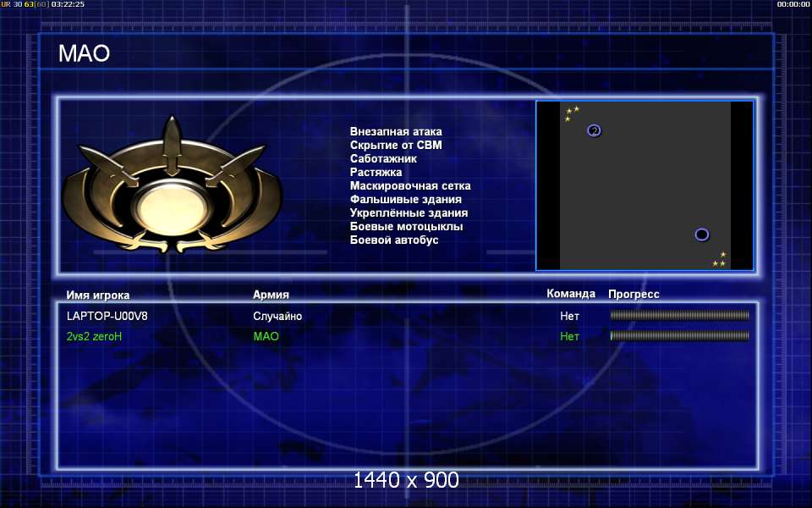The height and width of the screenshot is (508, 812).
Task: Click the Случайно army value
Action: 277,316
